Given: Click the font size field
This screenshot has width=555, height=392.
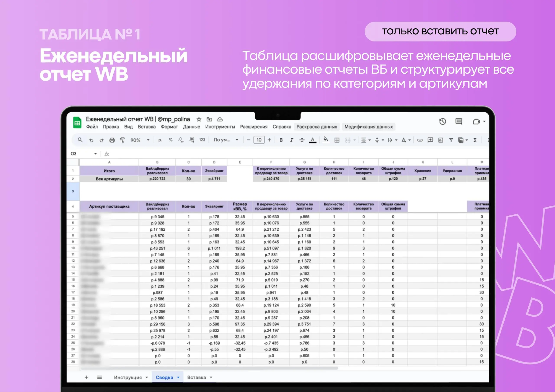Looking at the screenshot, I should (259, 140).
